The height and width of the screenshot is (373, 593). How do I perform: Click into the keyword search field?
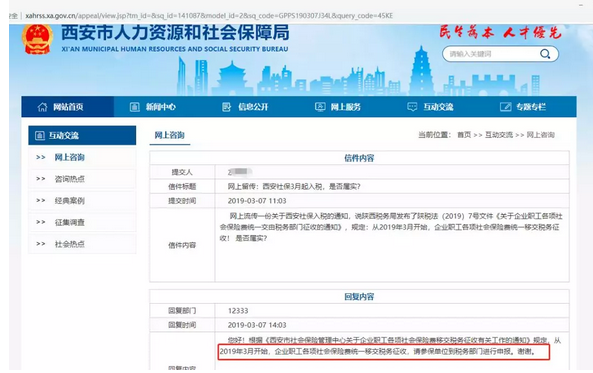(492, 54)
